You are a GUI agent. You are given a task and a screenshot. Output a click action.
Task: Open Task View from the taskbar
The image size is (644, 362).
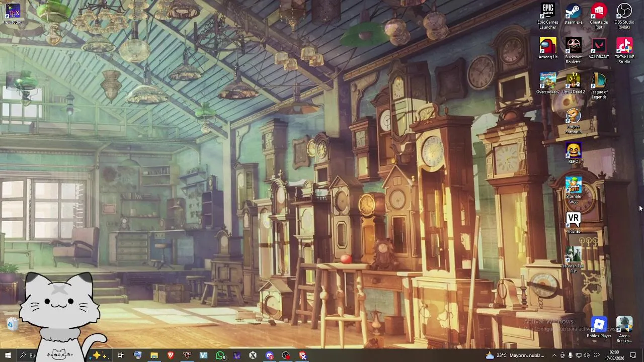coord(121,355)
